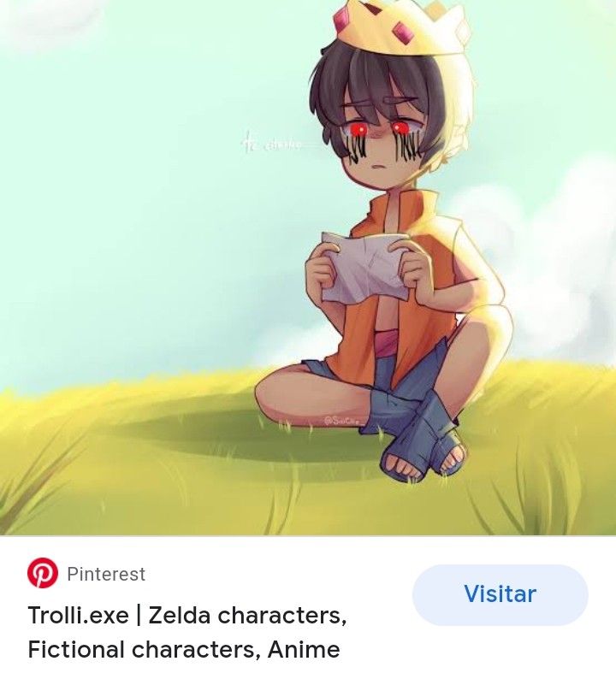Image resolution: width=616 pixels, height=679 pixels.
Task: Click the character's left glowing red eye
Action: coord(358,129)
